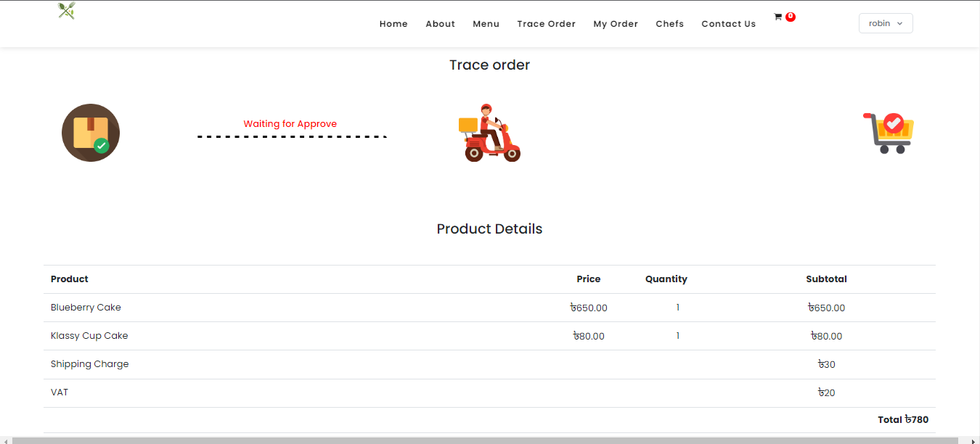Viewport: 980px width, 444px height.
Task: Click the horizontal scrollbar left arrow
Action: tap(5, 440)
